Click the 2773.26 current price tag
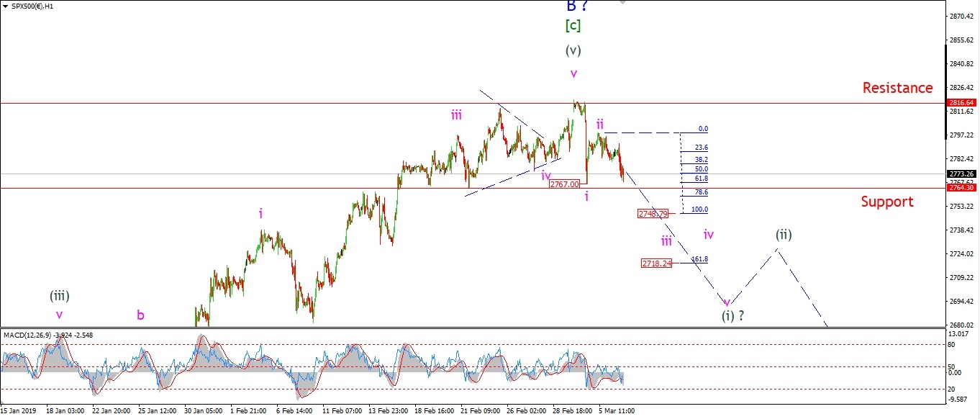The image size is (980, 419). point(961,174)
